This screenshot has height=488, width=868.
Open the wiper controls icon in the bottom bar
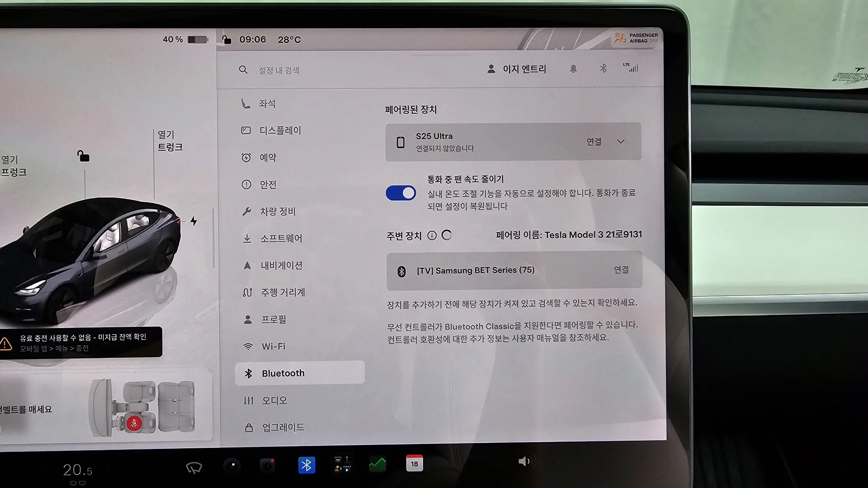tap(194, 468)
